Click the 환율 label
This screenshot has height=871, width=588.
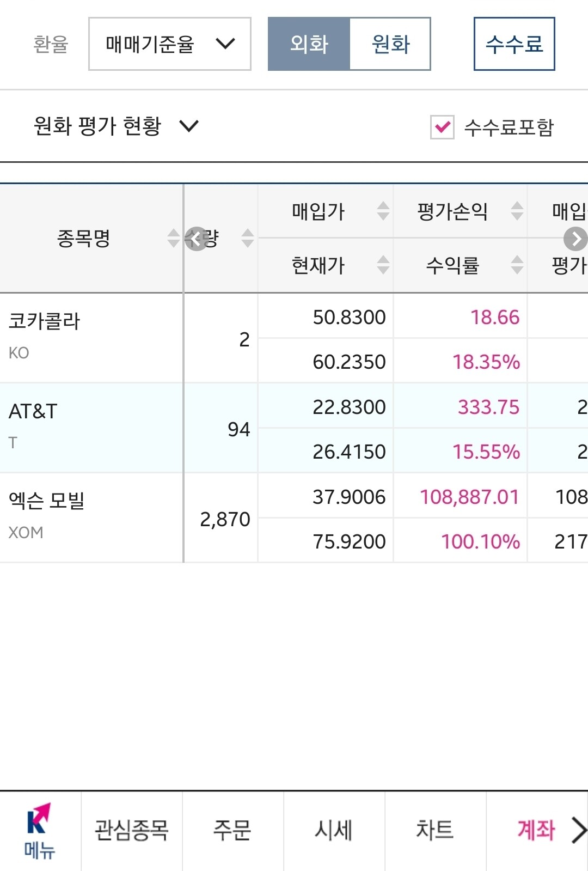click(x=51, y=44)
